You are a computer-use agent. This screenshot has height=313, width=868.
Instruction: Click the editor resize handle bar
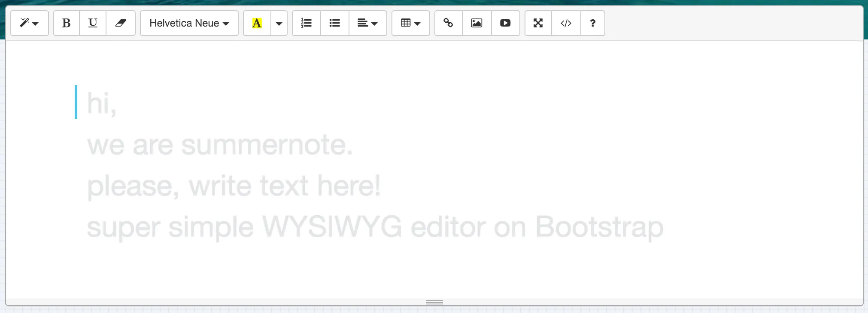pos(434,302)
